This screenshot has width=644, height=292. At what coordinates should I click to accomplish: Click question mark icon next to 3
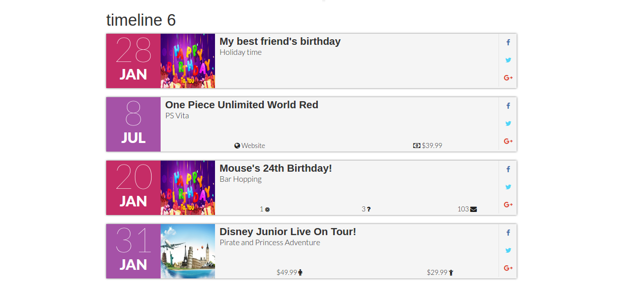(369, 209)
